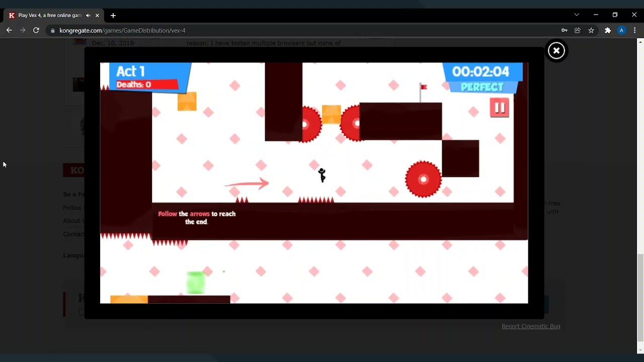Expand the tab search dropdown
This screenshot has height=362, width=644.
[x=577, y=15]
